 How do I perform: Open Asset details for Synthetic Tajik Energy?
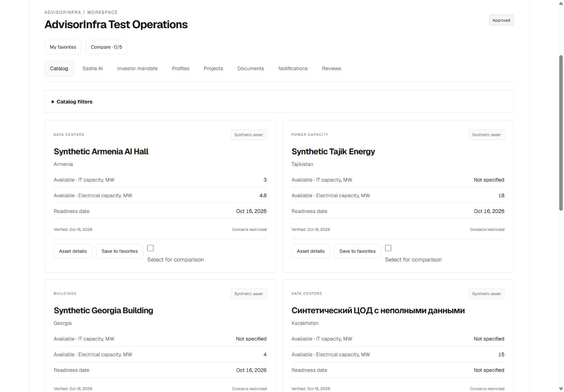click(311, 251)
